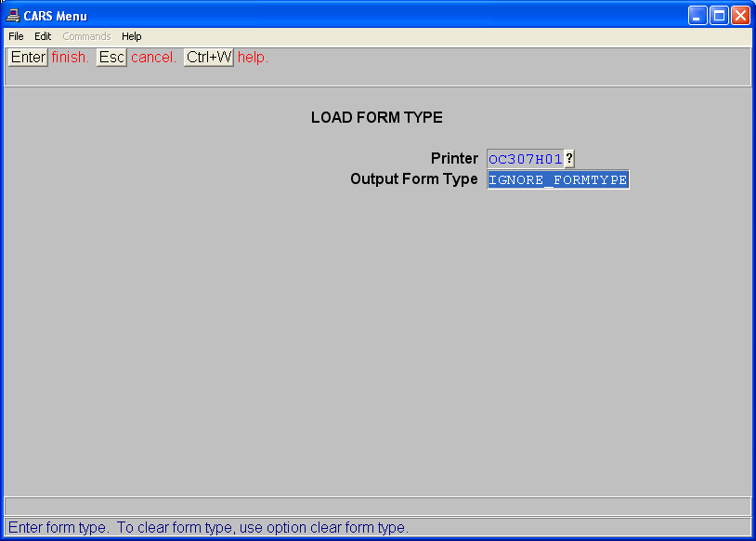
Task: Click the Printer field showing OC307H01
Action: tap(526, 159)
